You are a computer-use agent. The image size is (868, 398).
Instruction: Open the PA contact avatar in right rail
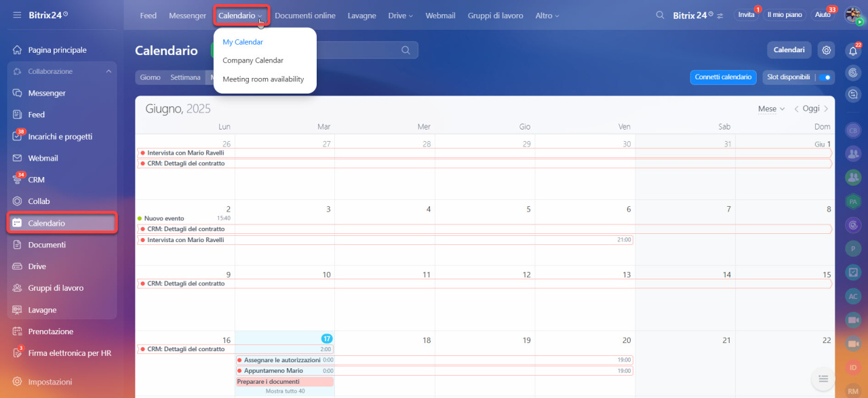click(x=854, y=201)
